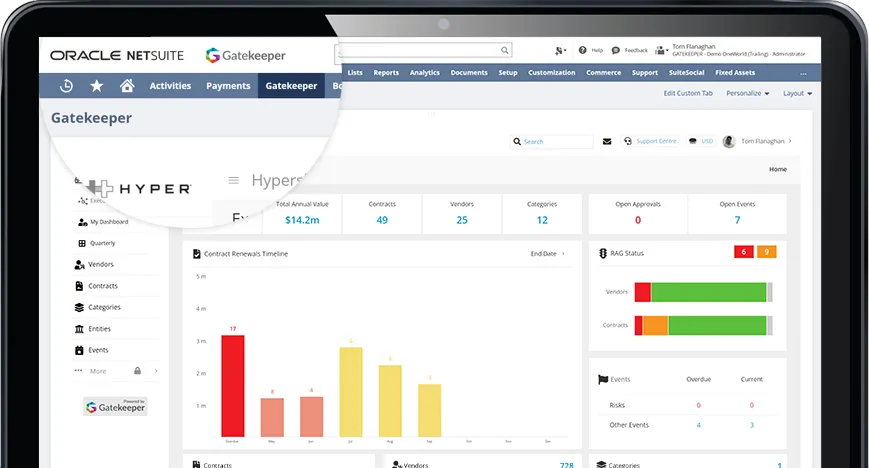This screenshot has height=468, width=869.
Task: Open the SuiteSocial menu
Action: 687,73
